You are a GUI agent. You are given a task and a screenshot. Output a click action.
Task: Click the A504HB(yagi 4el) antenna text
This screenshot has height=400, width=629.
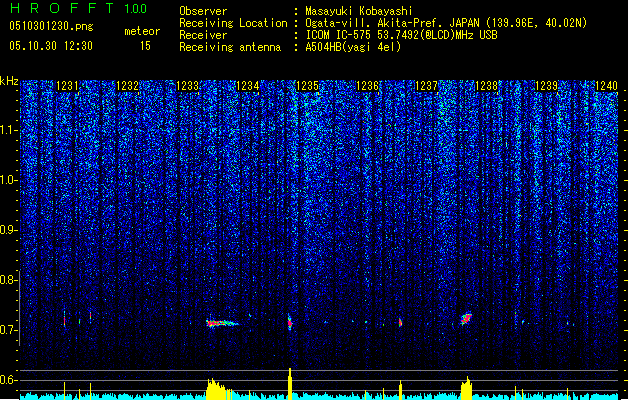coord(353,47)
